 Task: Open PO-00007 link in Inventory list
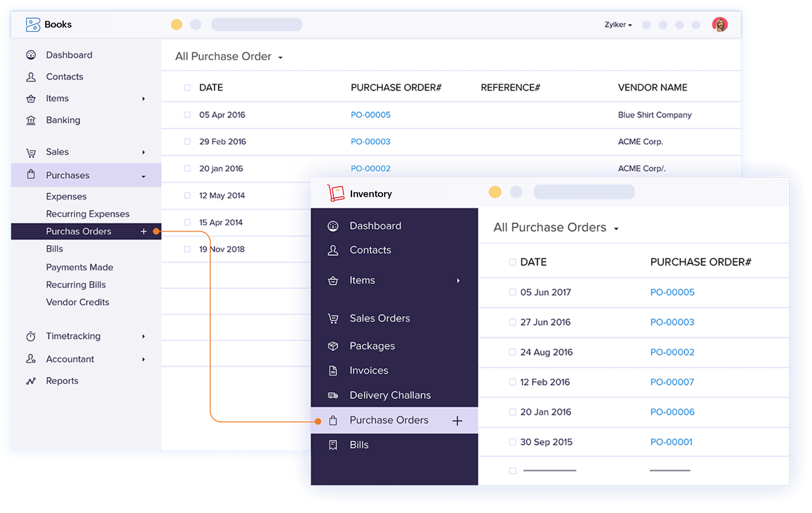tap(672, 382)
